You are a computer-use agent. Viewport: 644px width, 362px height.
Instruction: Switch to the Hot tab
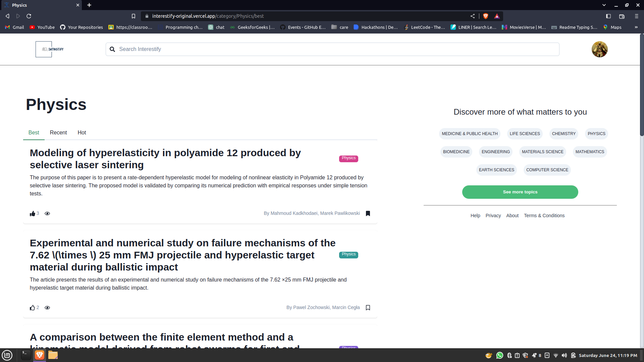[x=82, y=133]
